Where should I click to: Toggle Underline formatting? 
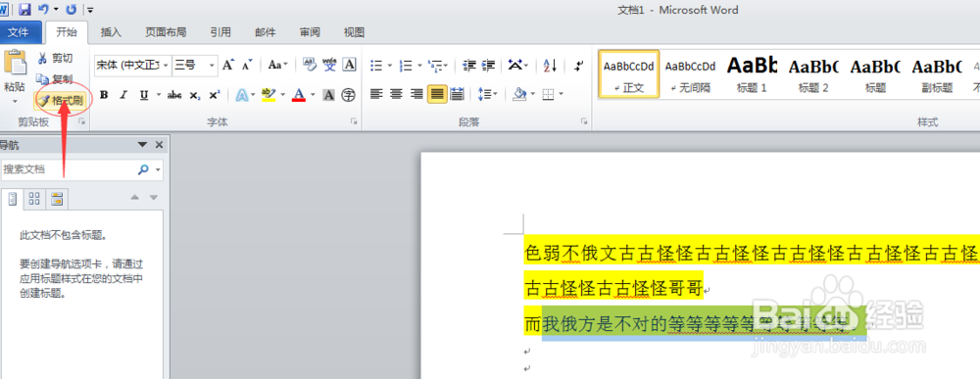click(144, 95)
